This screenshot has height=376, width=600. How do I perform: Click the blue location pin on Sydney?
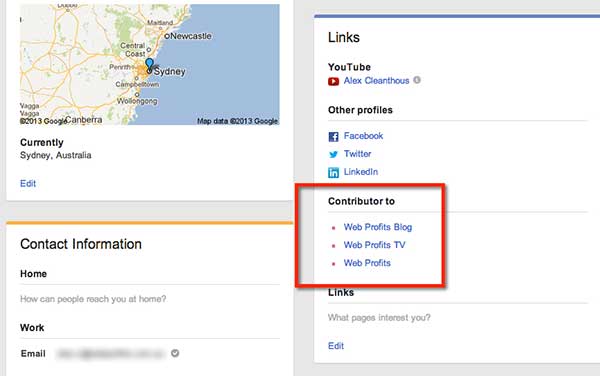point(149,64)
